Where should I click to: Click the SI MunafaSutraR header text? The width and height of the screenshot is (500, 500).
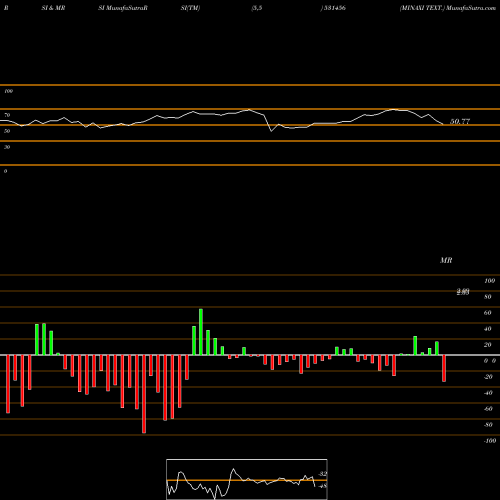coord(123,8)
